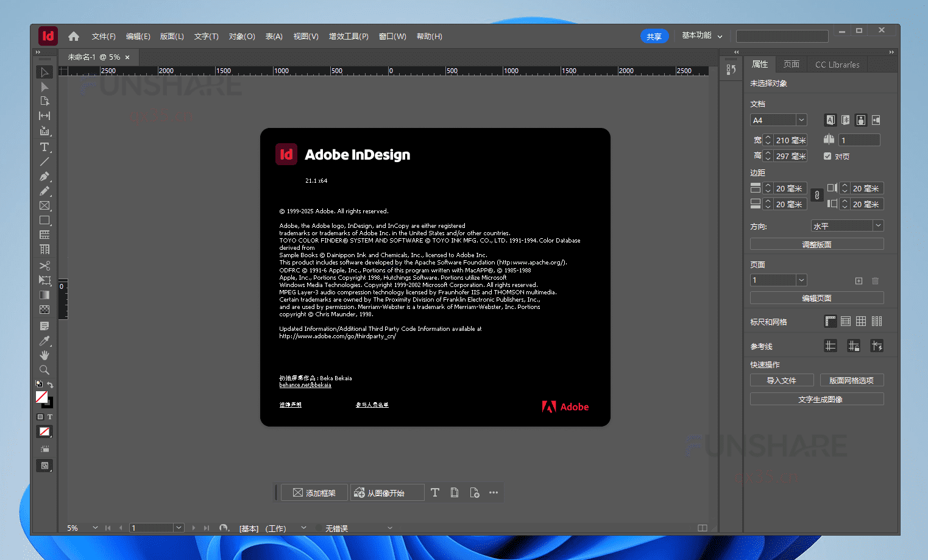Select the Pen tool
The width and height of the screenshot is (928, 560).
44,176
